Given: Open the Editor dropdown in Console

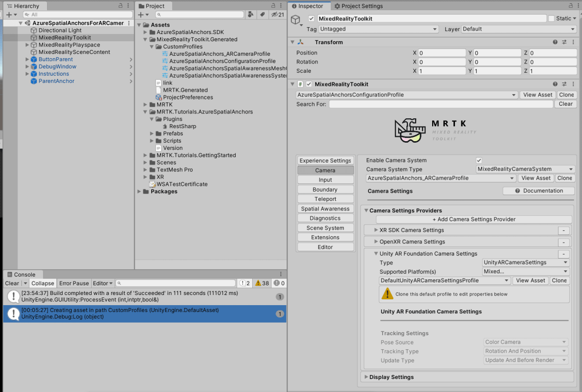Looking at the screenshot, I should point(103,283).
